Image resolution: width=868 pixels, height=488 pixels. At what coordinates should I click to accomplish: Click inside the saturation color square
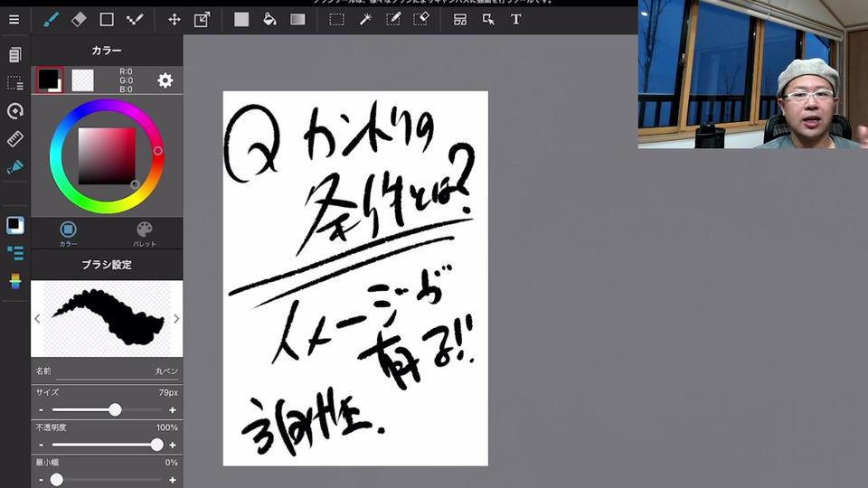click(x=107, y=156)
